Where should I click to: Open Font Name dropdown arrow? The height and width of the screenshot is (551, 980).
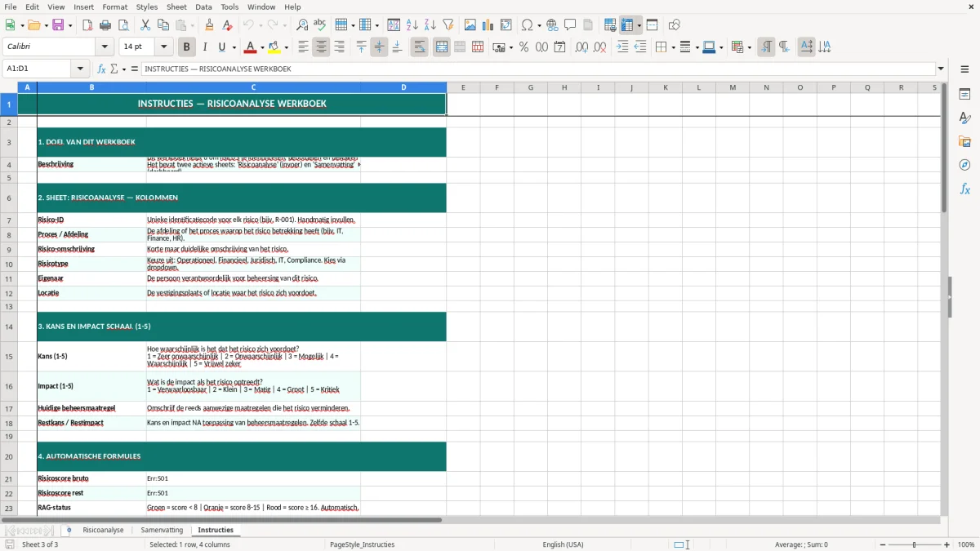tap(104, 47)
